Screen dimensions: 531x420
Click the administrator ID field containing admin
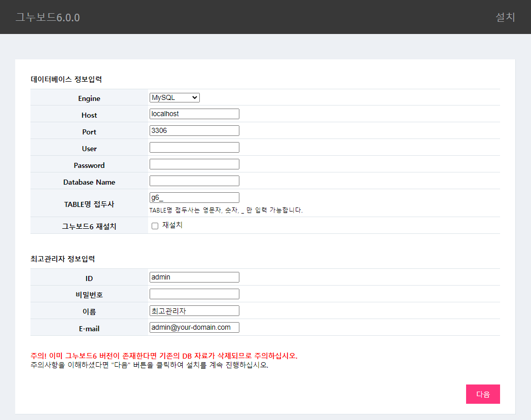pos(194,277)
